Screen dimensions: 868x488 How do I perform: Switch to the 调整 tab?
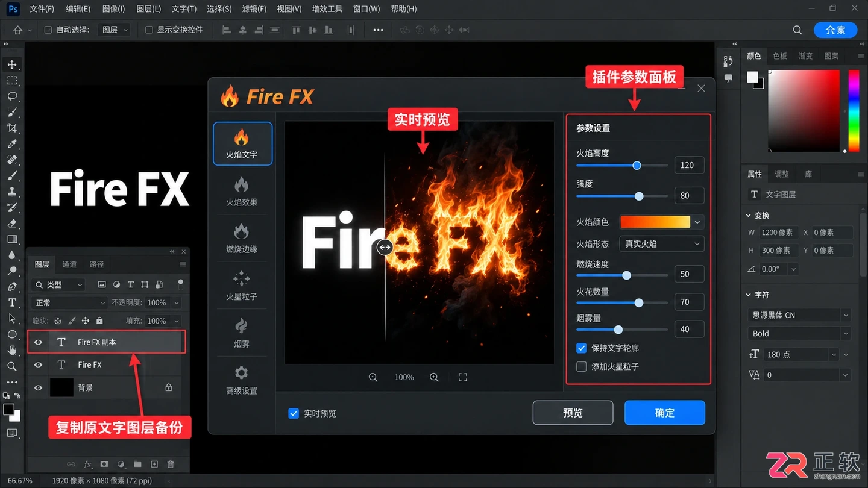pos(782,174)
